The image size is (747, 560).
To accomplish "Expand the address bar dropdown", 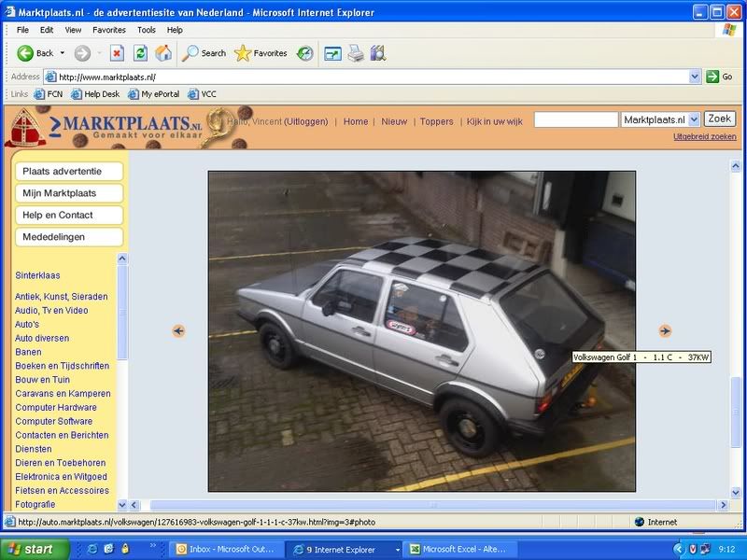I will coord(695,77).
